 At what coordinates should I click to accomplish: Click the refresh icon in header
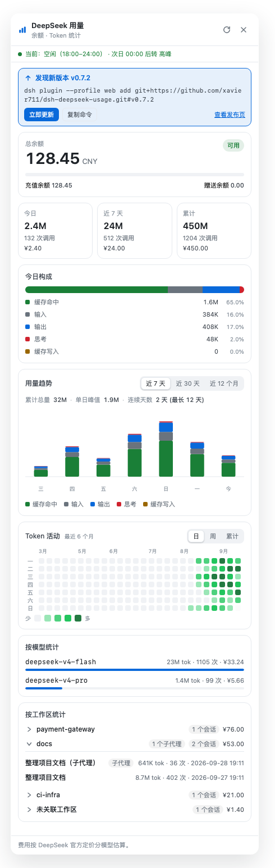pyautogui.click(x=227, y=30)
